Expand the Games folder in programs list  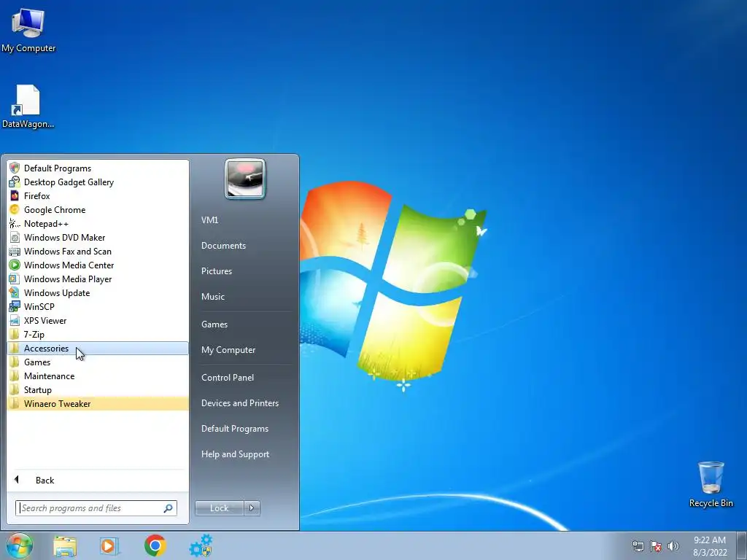(98, 362)
